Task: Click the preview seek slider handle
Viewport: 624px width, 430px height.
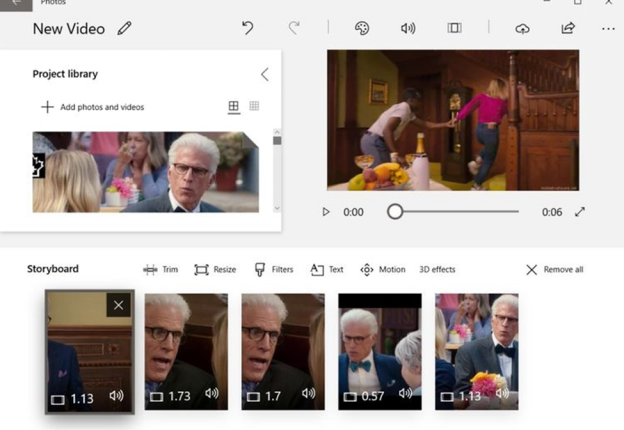Action: tap(395, 212)
